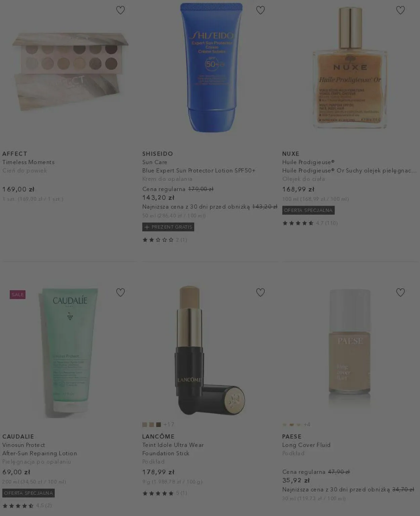
Task: Open Teint Idole Ultra Wear product link
Action: click(x=173, y=445)
